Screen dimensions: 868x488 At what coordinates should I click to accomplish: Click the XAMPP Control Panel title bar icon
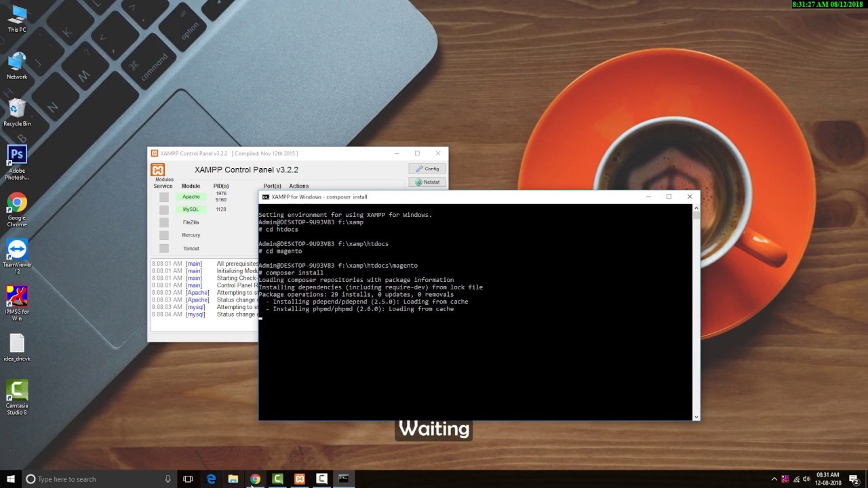tap(155, 153)
